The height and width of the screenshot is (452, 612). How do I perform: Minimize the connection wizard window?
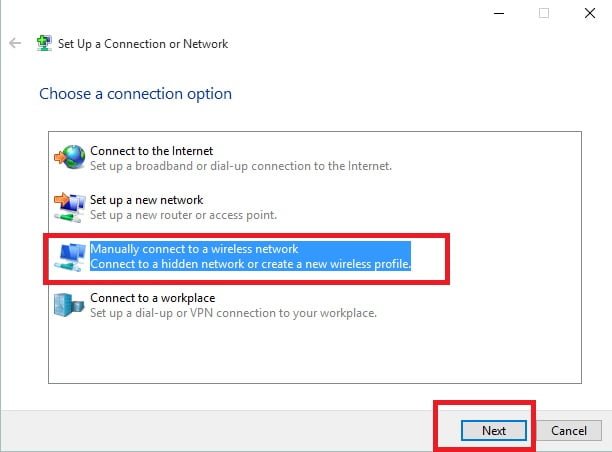click(x=499, y=13)
